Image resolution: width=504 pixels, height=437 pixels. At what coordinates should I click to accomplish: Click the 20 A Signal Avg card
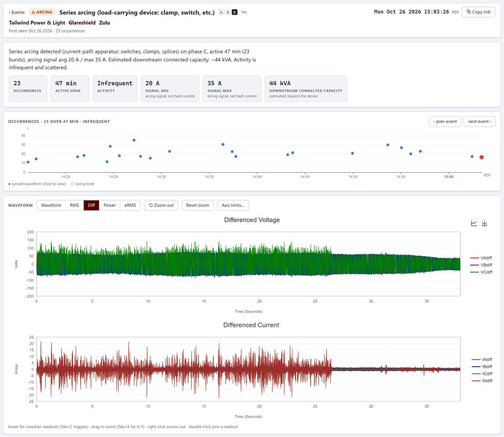(170, 89)
